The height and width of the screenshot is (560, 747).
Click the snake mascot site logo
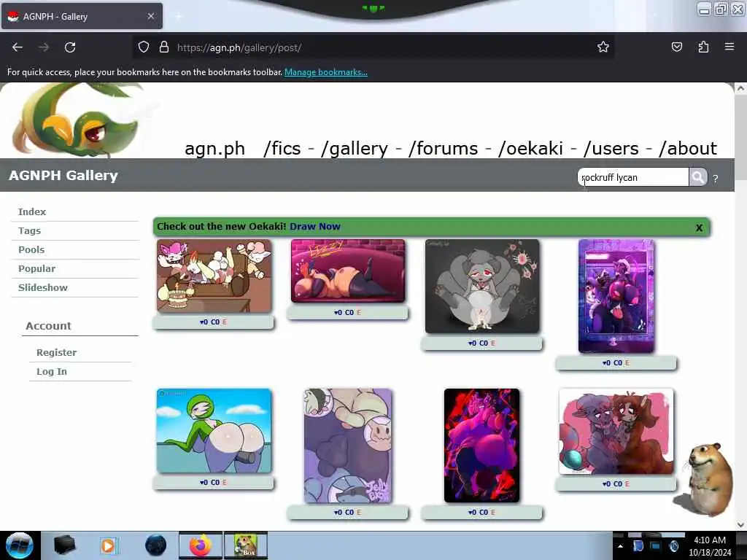pos(76,119)
